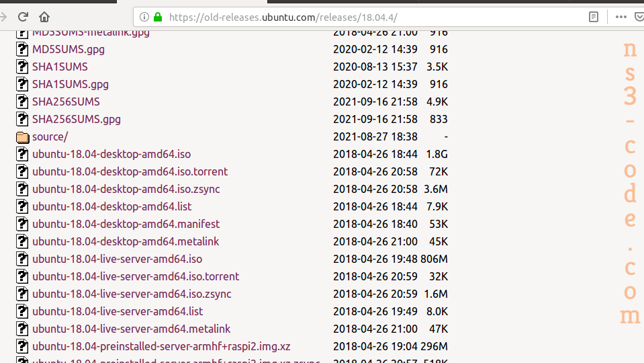The image size is (644, 363).
Task: Click date 2021-08-27 18:38 in source row
Action: [375, 136]
